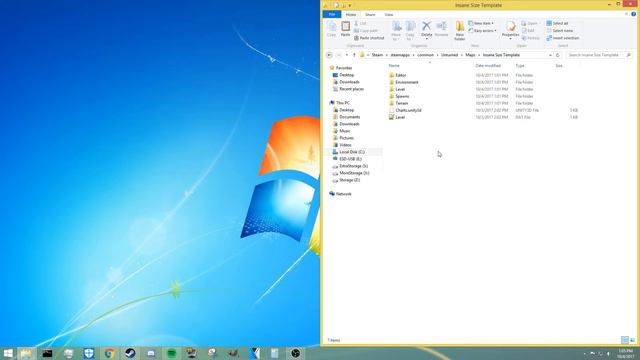Image resolution: width=640 pixels, height=360 pixels.
Task: Click Select none in the ribbon
Action: (560, 31)
